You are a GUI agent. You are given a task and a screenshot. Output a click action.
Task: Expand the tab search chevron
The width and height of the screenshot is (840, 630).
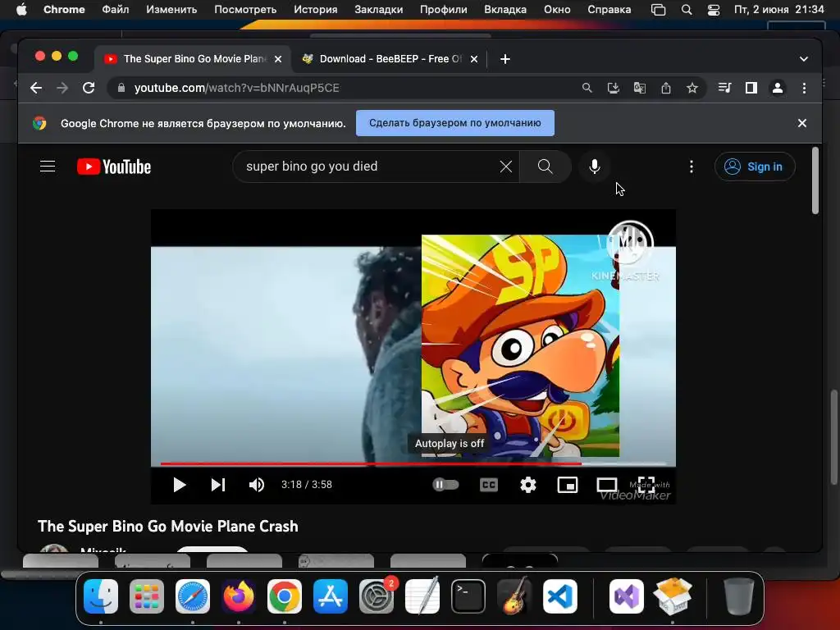pos(804,59)
